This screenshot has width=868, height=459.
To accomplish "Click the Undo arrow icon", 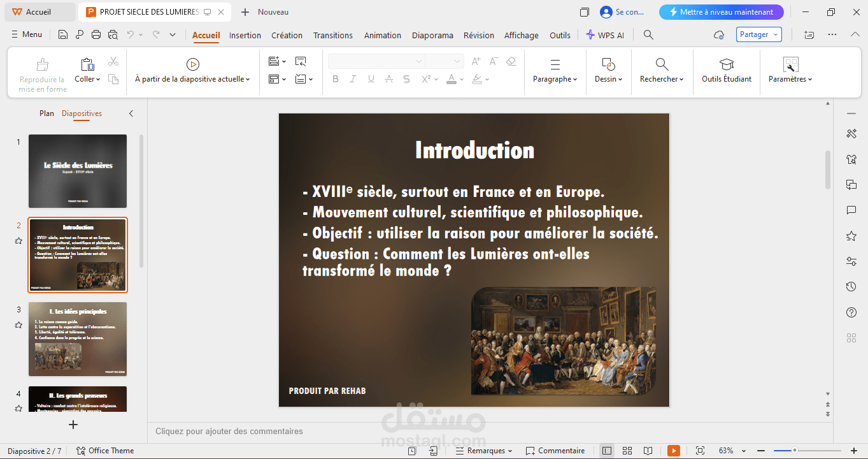I will 131,34.
